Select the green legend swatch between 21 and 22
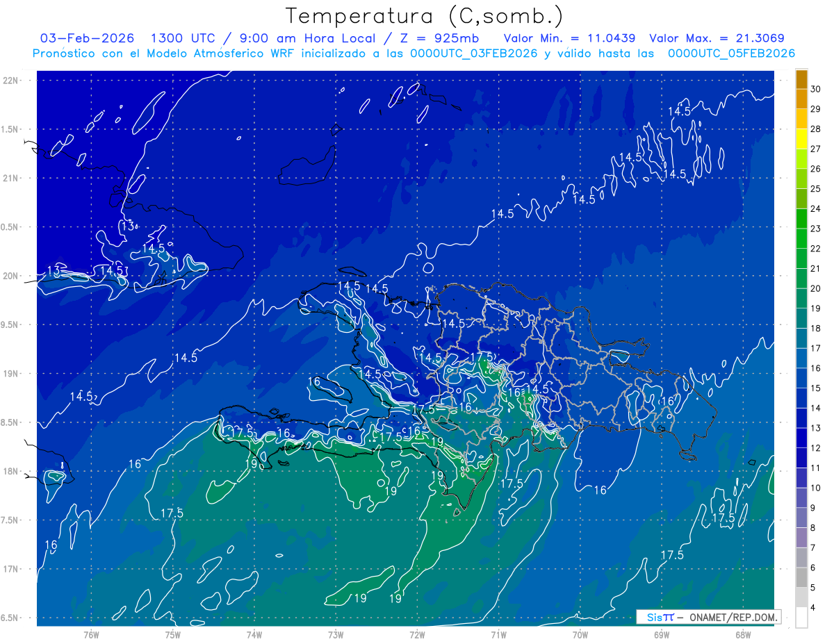Viewport: 834px width, 644px height. pyautogui.click(x=801, y=258)
